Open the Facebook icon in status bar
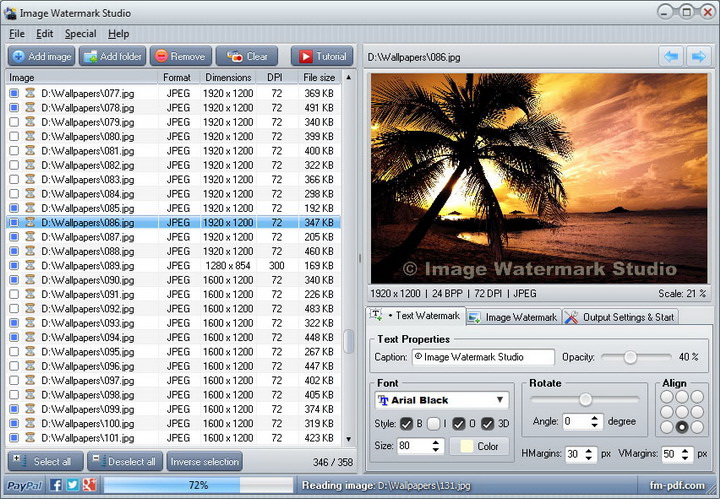 point(56,485)
